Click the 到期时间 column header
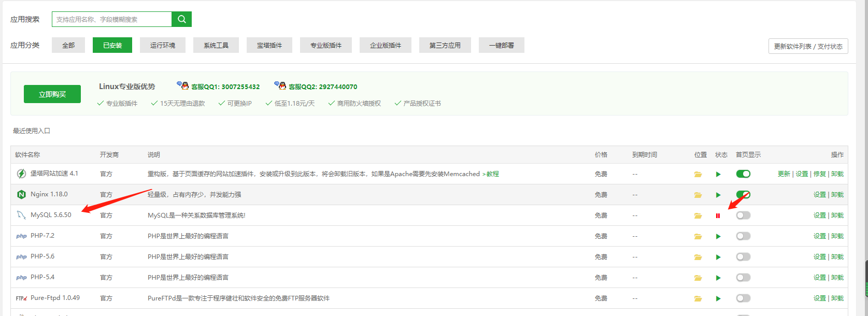 (645, 154)
